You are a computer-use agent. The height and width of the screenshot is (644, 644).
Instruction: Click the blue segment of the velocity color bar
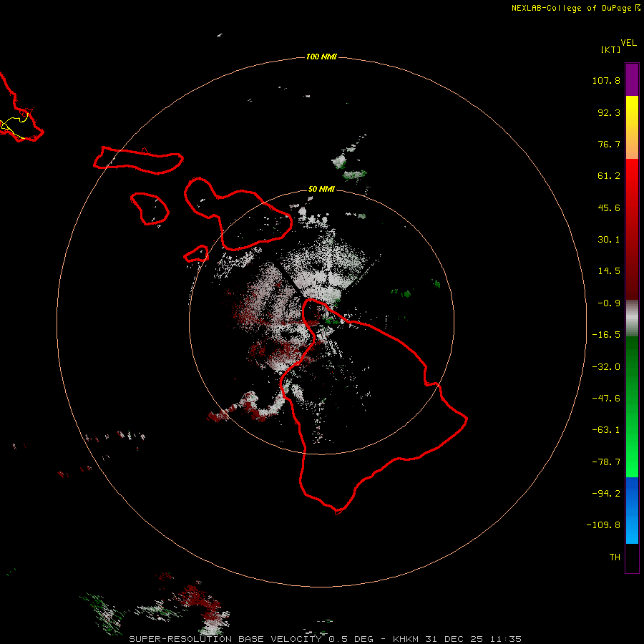click(632, 510)
